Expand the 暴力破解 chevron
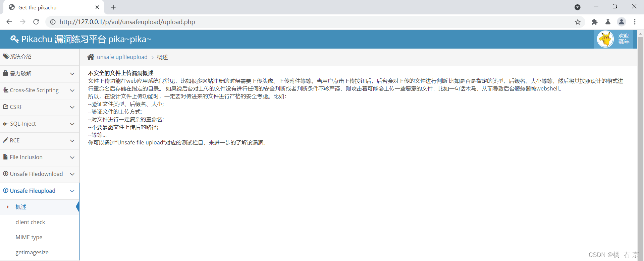 (x=72, y=74)
